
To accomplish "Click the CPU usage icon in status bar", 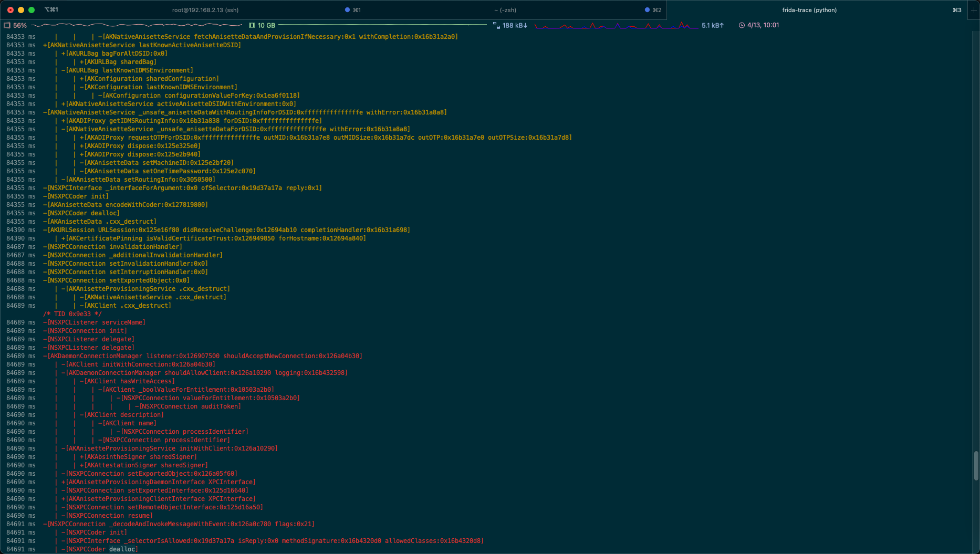I will click(x=7, y=25).
